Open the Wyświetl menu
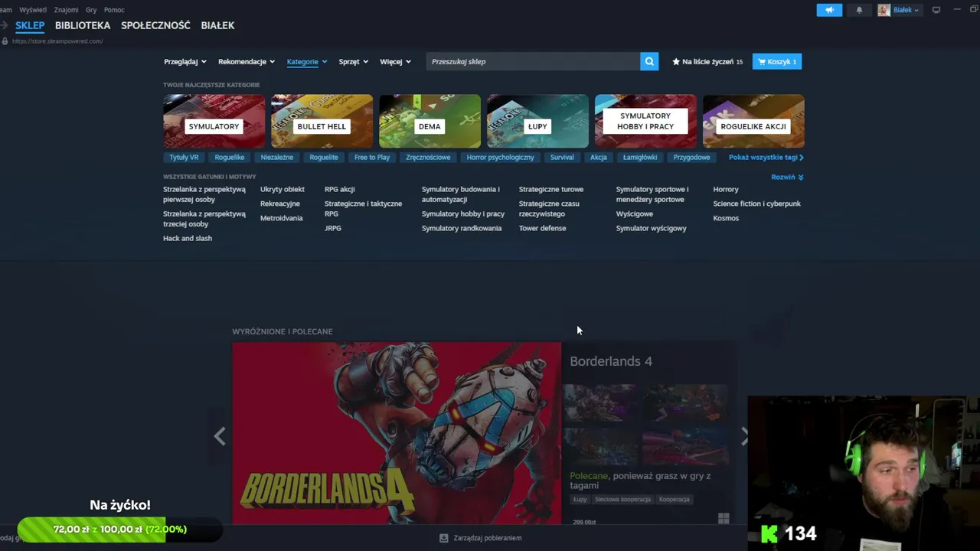The image size is (980, 551). click(x=32, y=10)
